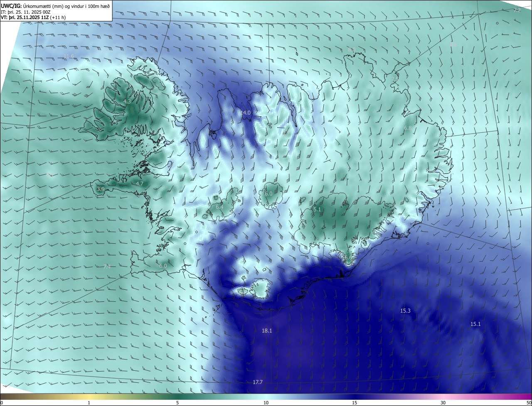The width and height of the screenshot is (532, 406).
Task: Click the 7.2 value in the corner
Action: coord(517,10)
